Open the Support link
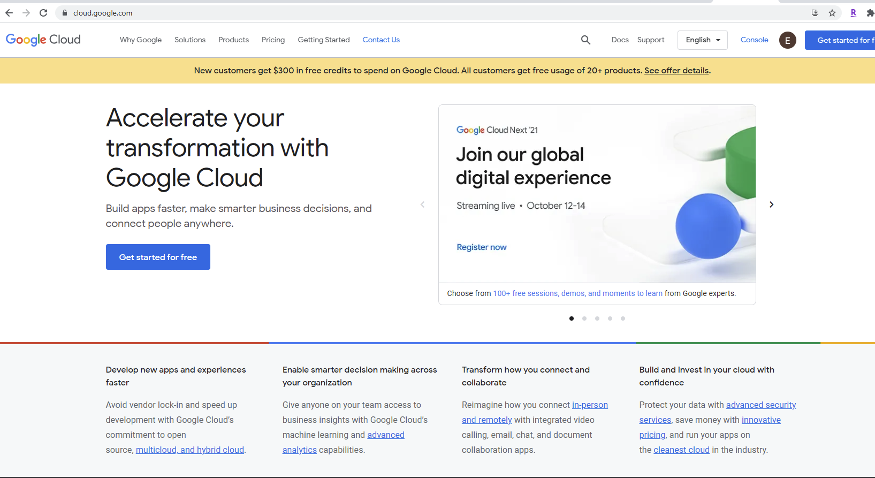This screenshot has width=875, height=478. pyautogui.click(x=651, y=40)
